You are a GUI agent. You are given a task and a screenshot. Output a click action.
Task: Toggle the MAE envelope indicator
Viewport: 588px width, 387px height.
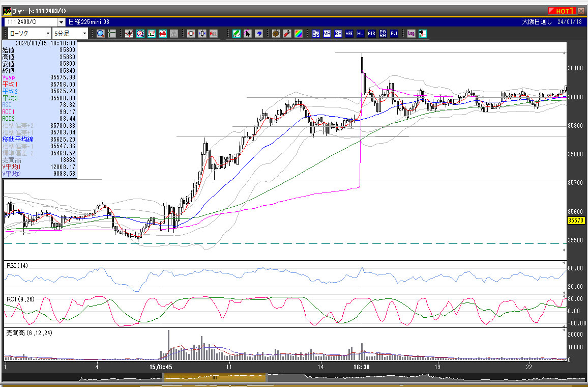click(349, 34)
